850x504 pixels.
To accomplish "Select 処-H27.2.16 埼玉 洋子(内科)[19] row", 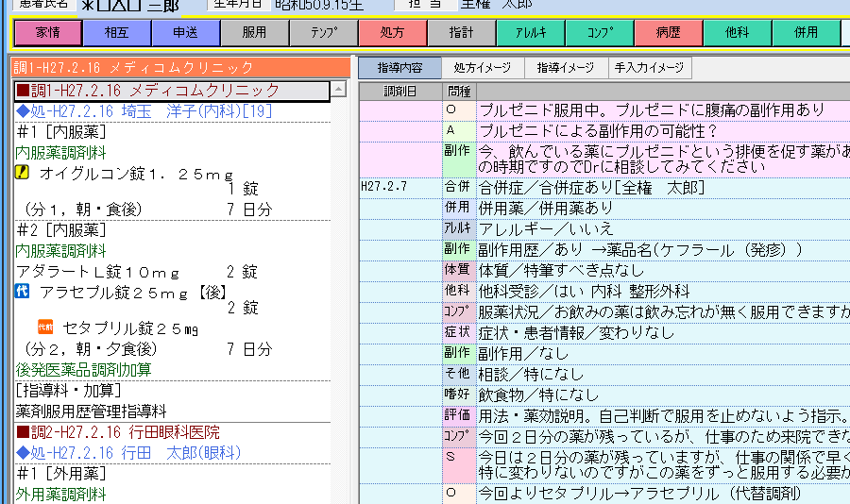I will coord(144,111).
